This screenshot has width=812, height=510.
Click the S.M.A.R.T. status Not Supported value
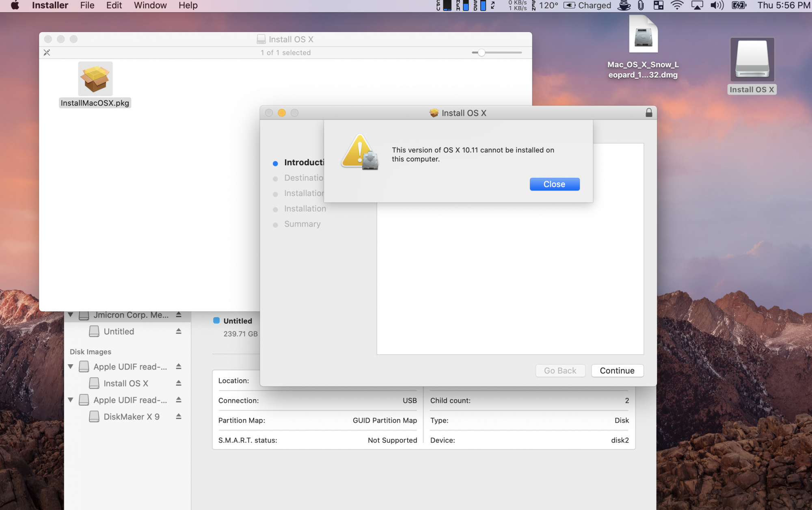click(x=392, y=440)
